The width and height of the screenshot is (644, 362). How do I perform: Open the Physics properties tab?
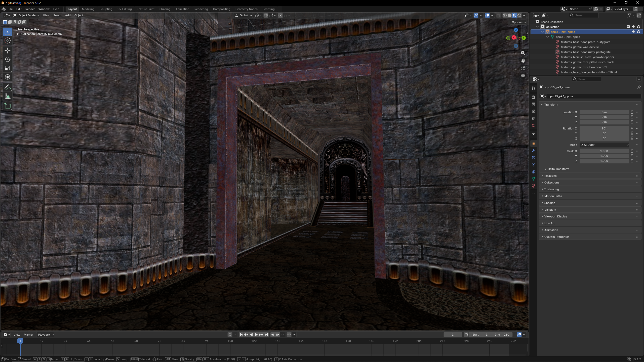click(x=534, y=165)
